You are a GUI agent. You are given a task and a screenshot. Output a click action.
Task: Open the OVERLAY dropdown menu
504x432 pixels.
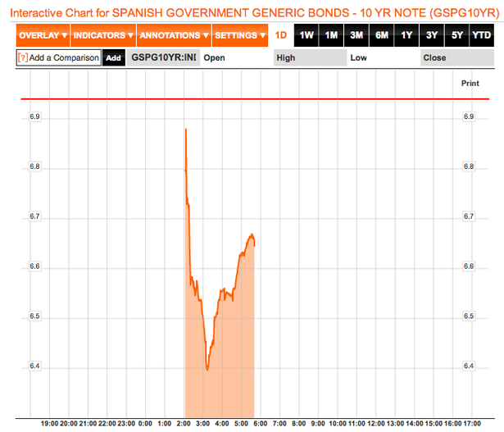click(x=43, y=35)
